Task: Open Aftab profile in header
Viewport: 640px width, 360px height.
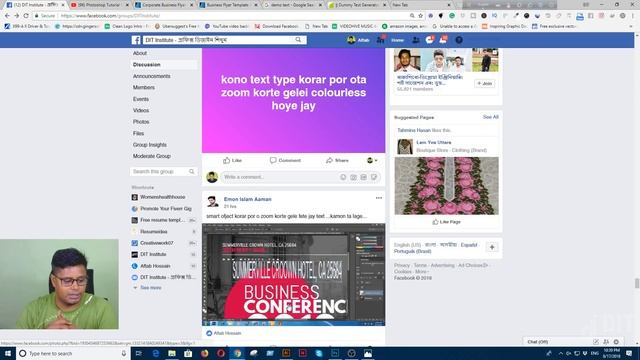Action: [358, 40]
